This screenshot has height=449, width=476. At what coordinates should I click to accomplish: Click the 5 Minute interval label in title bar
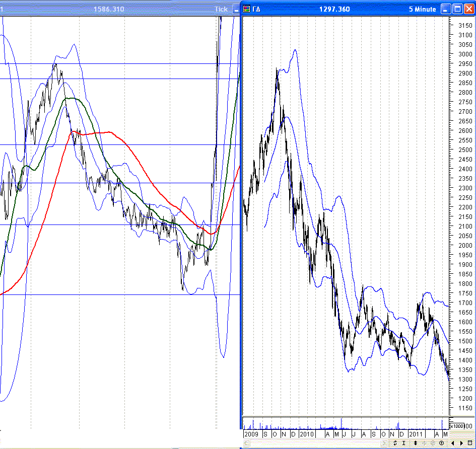pos(422,9)
